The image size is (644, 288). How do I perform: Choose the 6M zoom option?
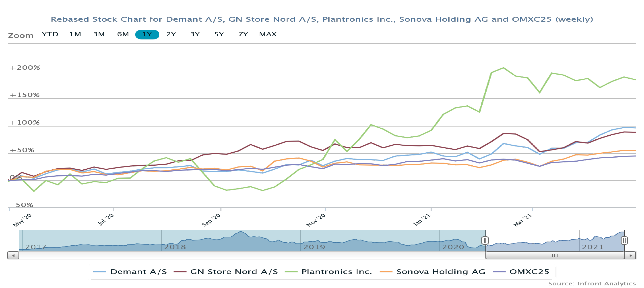point(123,34)
